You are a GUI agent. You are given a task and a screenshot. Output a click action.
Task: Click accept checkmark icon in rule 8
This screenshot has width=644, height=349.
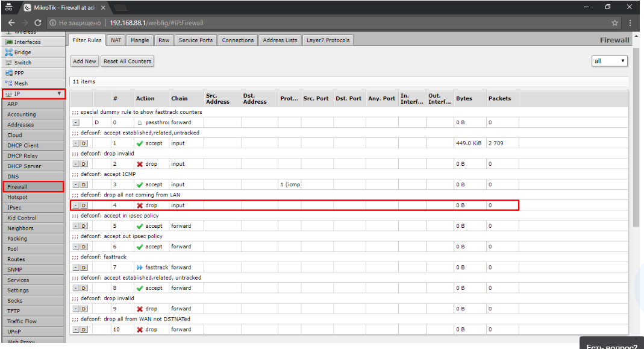140,288
